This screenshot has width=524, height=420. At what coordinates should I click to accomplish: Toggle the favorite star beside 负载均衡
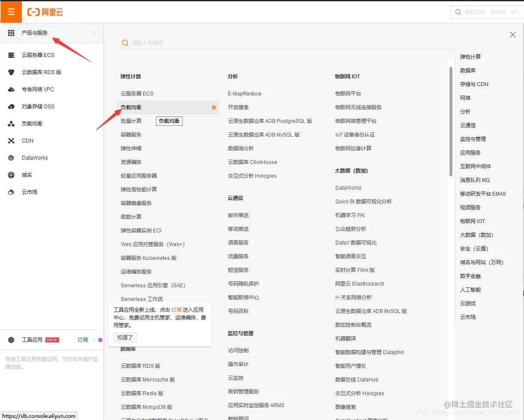pos(214,107)
